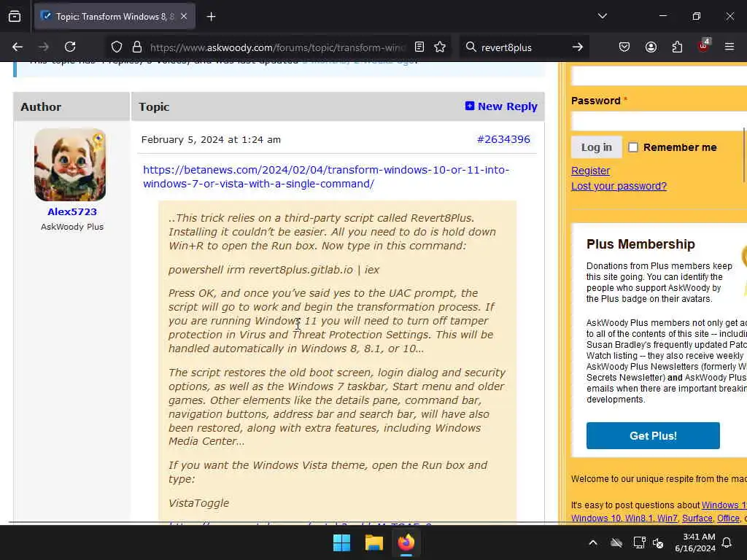This screenshot has width=747, height=560.
Task: Focus the revert8plus search box
Action: [x=524, y=47]
